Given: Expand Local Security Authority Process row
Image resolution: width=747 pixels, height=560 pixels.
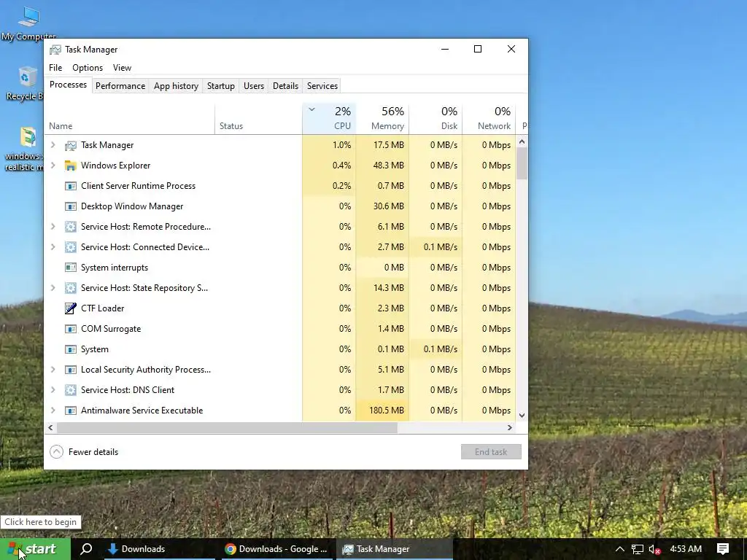Looking at the screenshot, I should pyautogui.click(x=53, y=370).
